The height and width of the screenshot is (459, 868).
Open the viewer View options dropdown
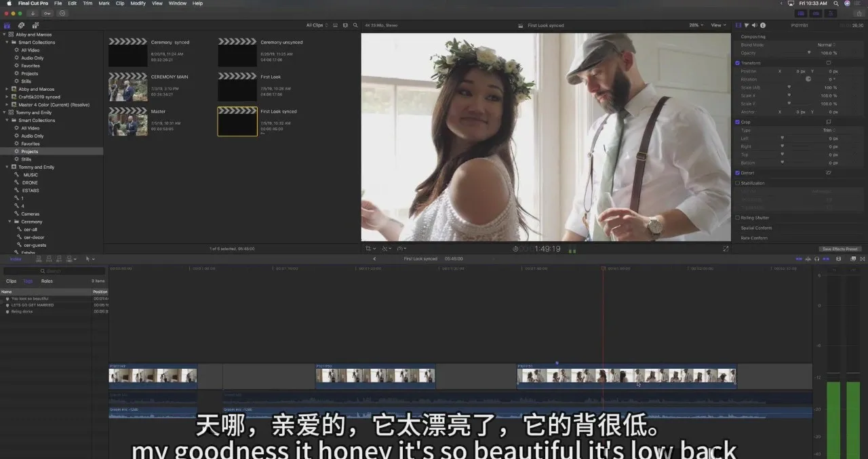(x=718, y=25)
